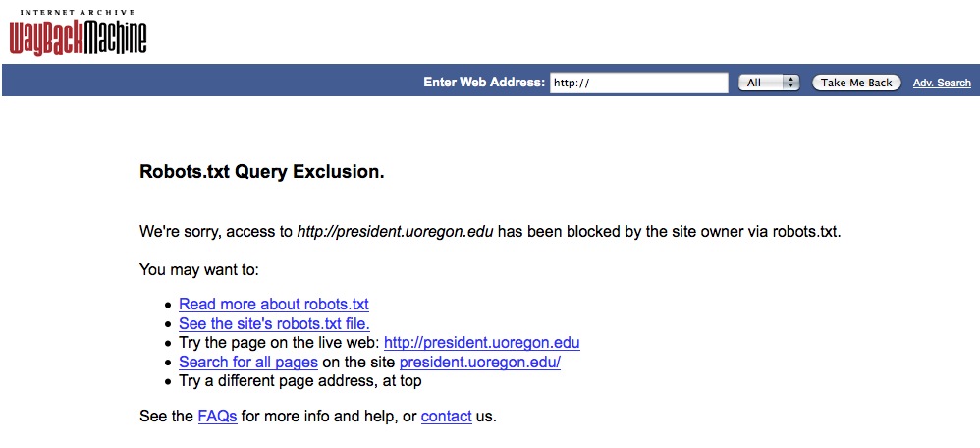This screenshot has width=980, height=448.
Task: Open the Adv. Search link
Action: (x=942, y=83)
